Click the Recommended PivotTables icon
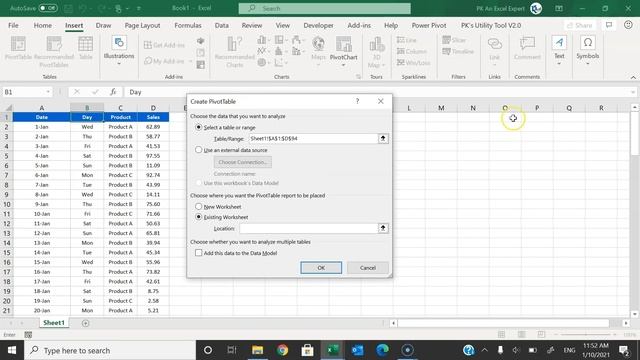The width and height of the screenshot is (640, 360). coord(54,51)
